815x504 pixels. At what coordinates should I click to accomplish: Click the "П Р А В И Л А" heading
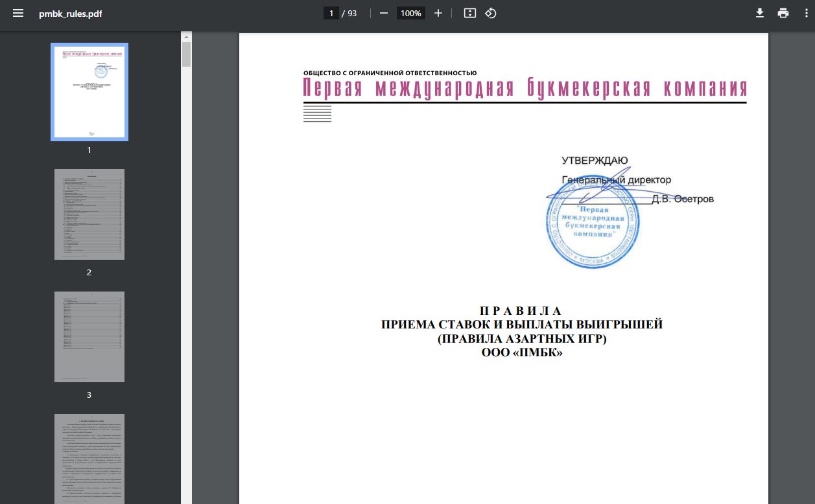(x=520, y=312)
